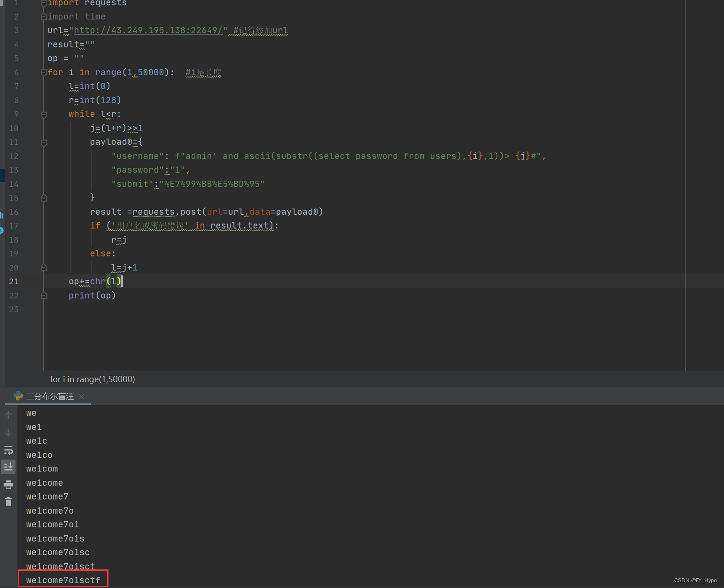Screen dimensions: 724x588
Task: Open the URL link http://43.249.195.138:22649/
Action: [148, 30]
